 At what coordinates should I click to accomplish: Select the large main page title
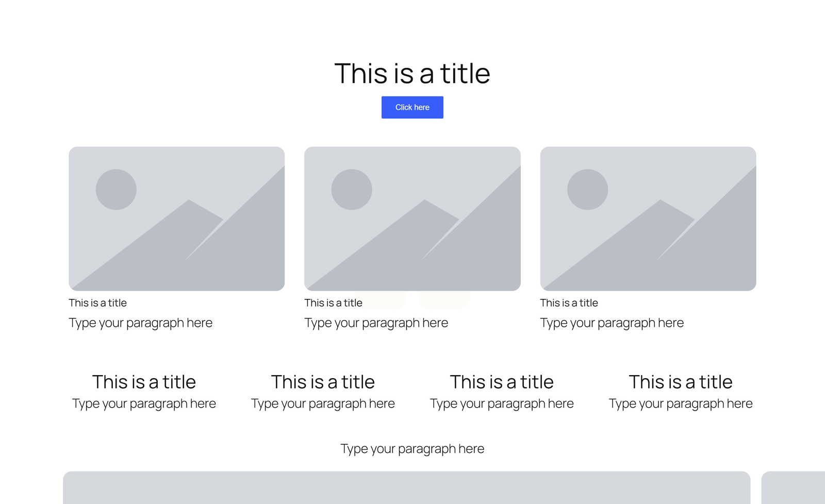412,74
